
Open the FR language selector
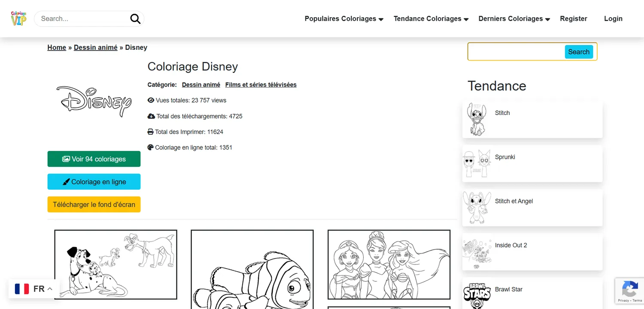tap(34, 289)
